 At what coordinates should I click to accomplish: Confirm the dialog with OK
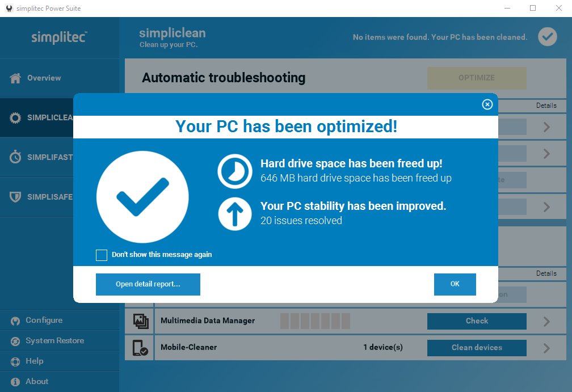(455, 284)
